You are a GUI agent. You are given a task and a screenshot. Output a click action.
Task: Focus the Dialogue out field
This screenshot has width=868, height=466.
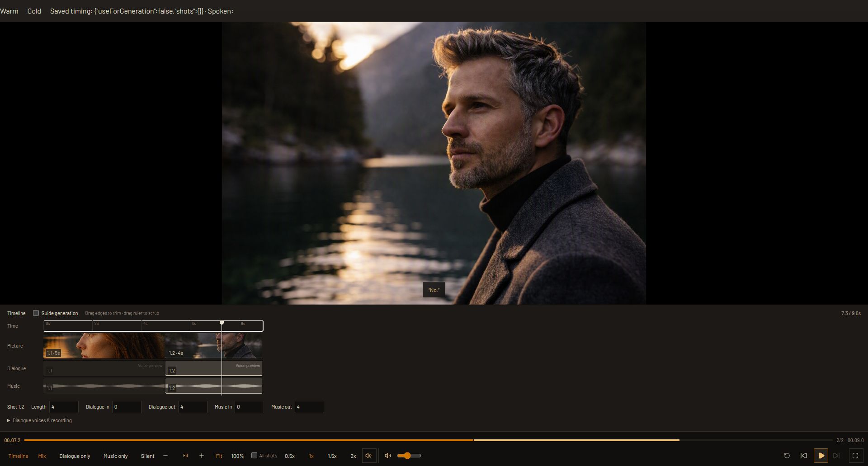tap(193, 407)
